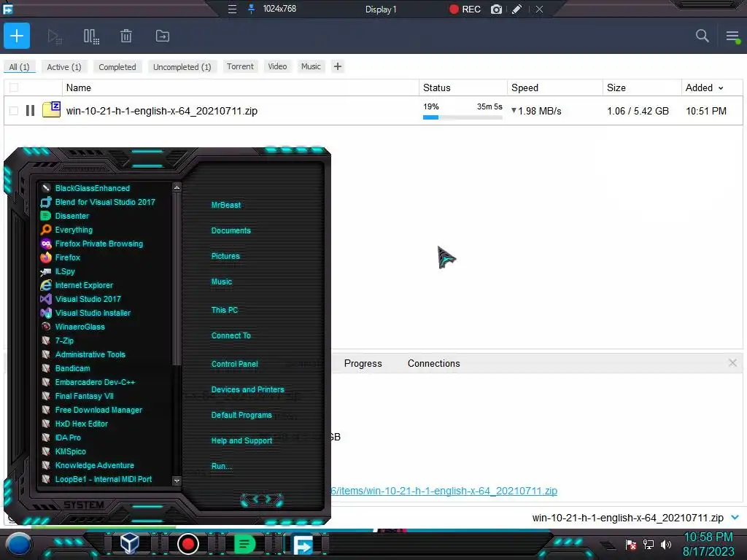747x560 pixels.
Task: Open the Completed filter tab
Action: [117, 66]
